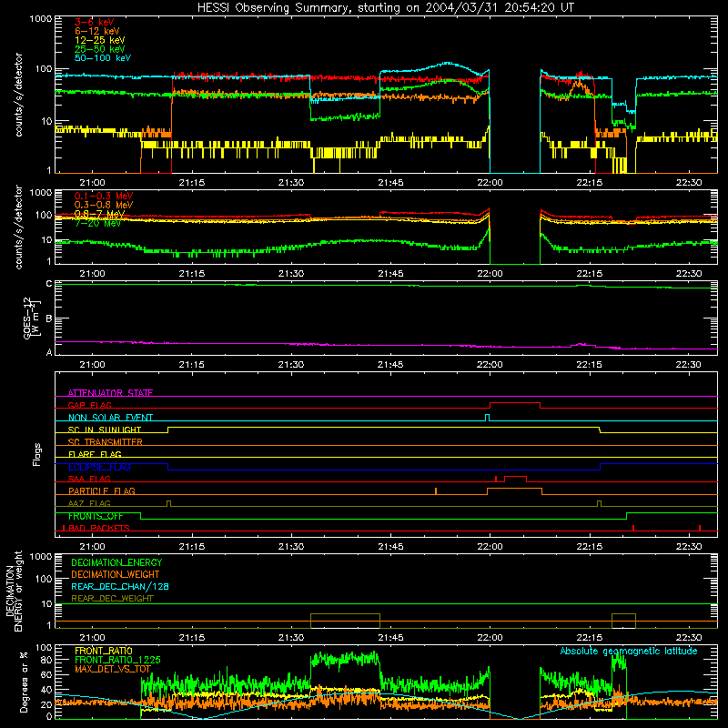Screen dimensions: 728x728
Task: Click the 22:15 tick under the Flags panel
Action: [589, 547]
